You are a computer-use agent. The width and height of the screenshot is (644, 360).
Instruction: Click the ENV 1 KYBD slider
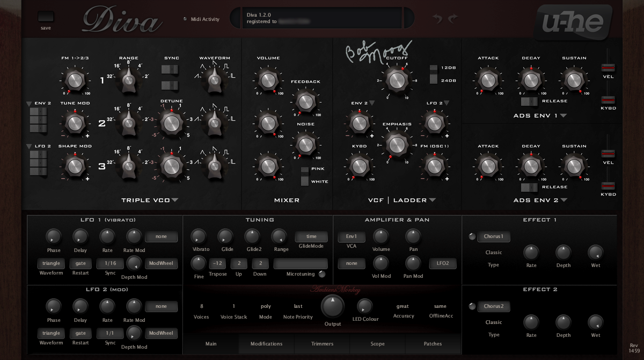point(608,99)
